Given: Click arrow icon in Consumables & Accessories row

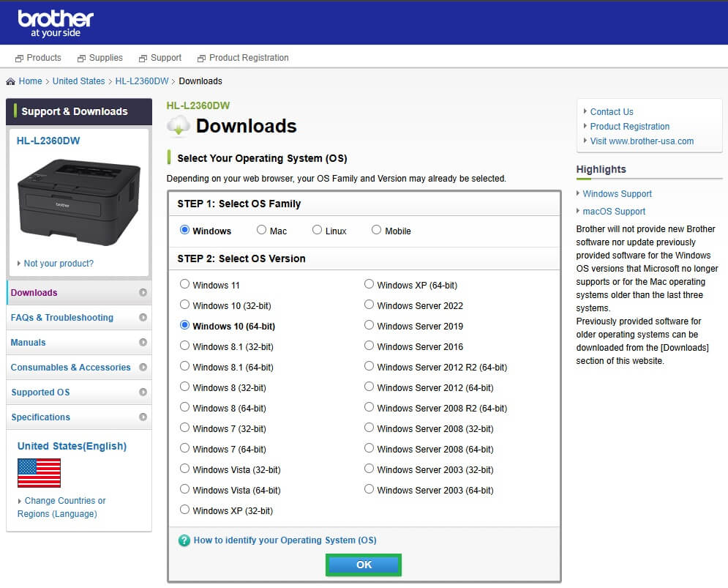Looking at the screenshot, I should (x=143, y=367).
